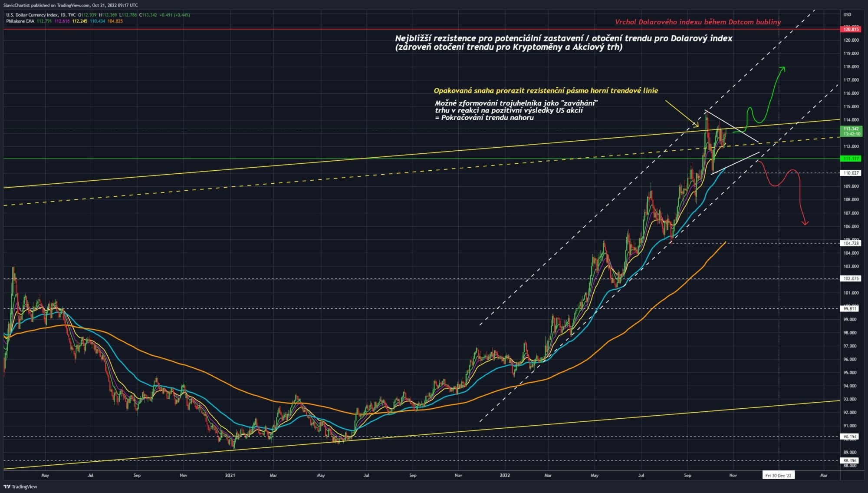Click the yellow 'Opakovaná snaha prorazit' annotation

tap(546, 90)
